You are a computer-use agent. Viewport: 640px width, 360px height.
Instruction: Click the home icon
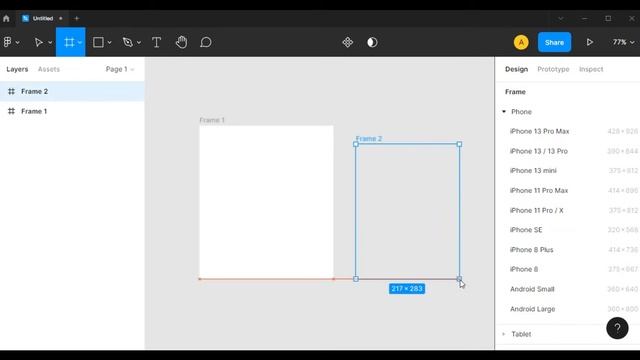(6, 18)
